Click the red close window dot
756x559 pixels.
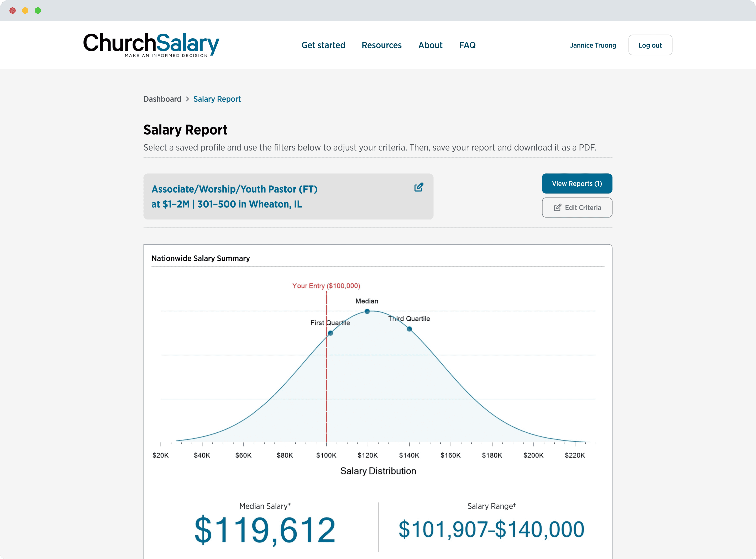coord(13,11)
